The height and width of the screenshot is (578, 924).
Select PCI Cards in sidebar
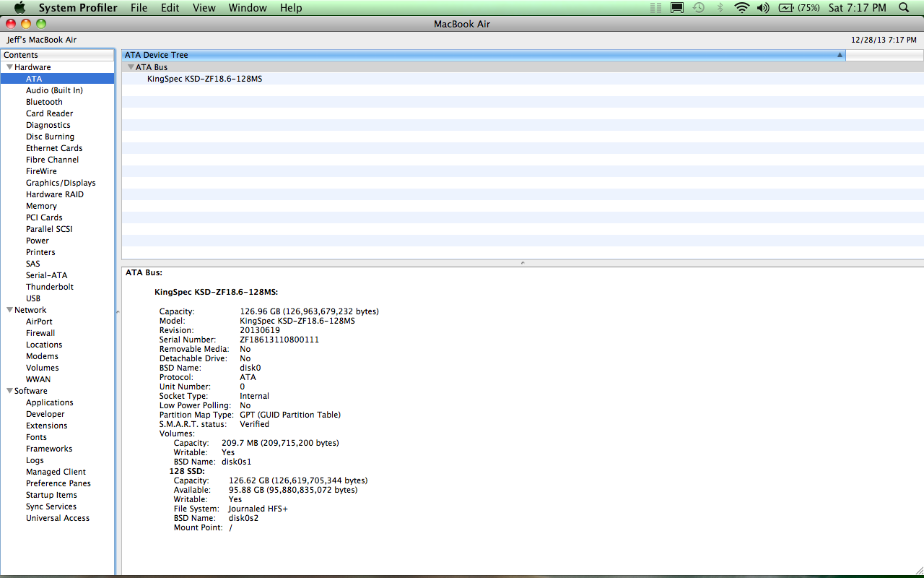44,217
